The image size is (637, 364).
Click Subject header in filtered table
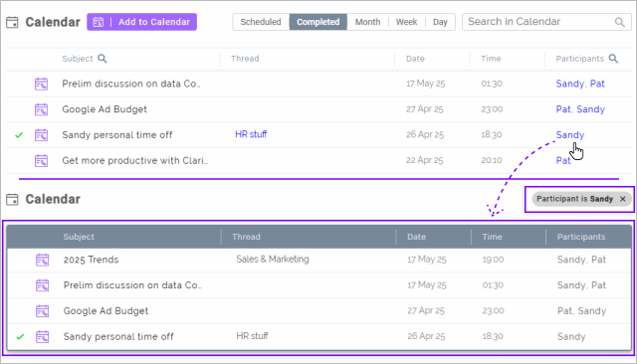point(79,237)
